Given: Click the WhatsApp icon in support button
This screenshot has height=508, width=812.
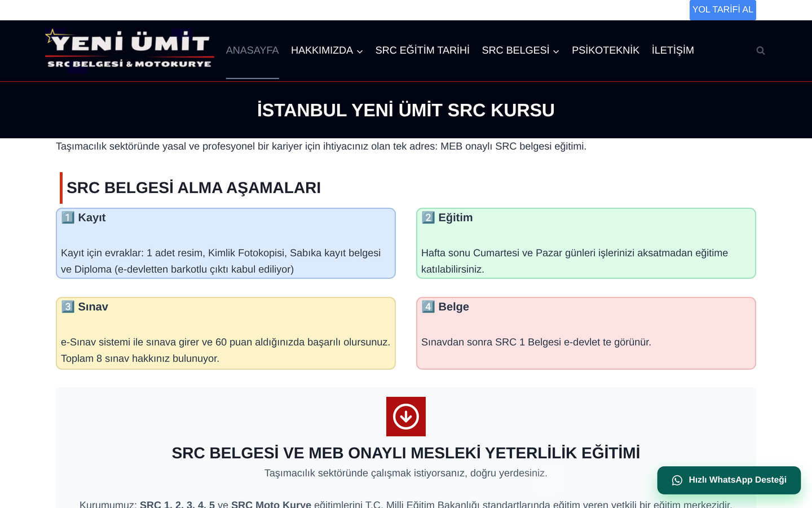Looking at the screenshot, I should point(677,480).
